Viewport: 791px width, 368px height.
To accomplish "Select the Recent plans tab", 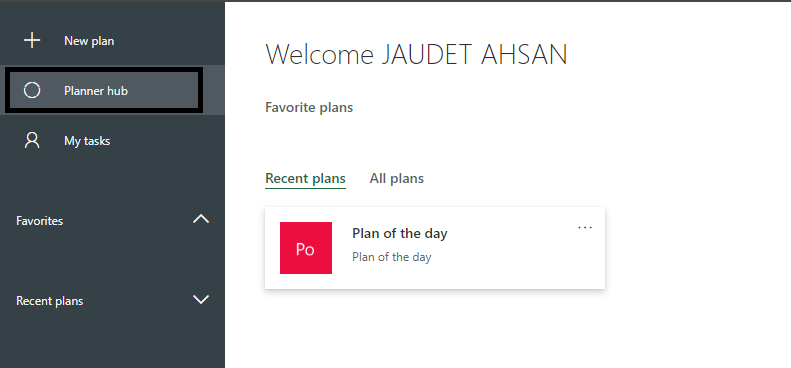I will tap(305, 179).
